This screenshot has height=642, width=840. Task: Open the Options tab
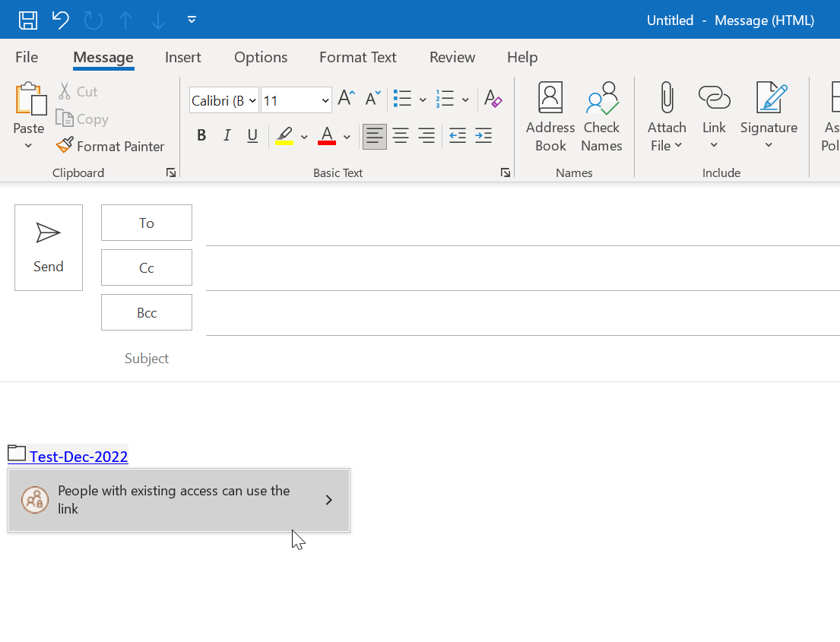click(261, 57)
